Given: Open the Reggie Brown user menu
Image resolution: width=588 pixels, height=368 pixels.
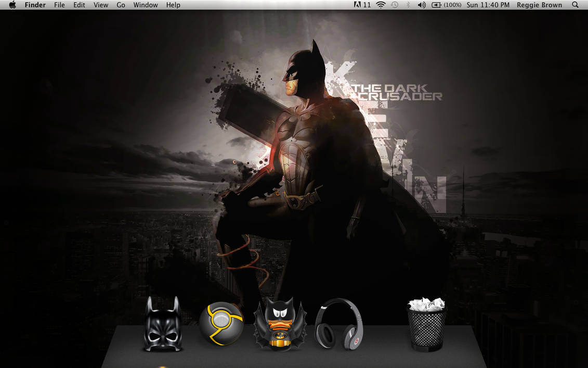Looking at the screenshot, I should tap(539, 5).
